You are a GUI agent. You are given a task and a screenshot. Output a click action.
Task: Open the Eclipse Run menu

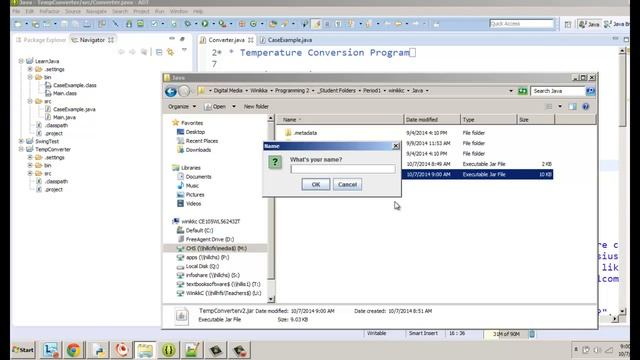pyautogui.click(x=160, y=11)
